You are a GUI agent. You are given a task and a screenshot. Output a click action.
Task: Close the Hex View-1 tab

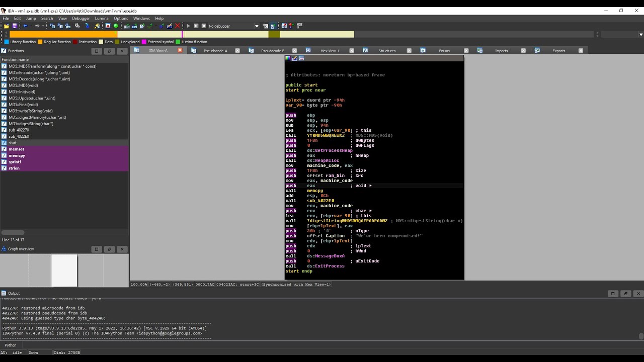[352, 51]
